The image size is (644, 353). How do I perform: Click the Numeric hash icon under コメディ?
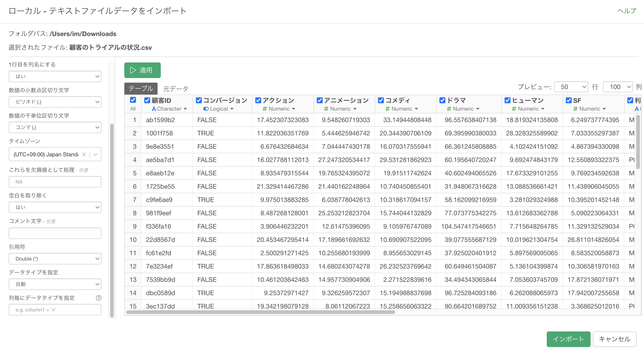(388, 109)
